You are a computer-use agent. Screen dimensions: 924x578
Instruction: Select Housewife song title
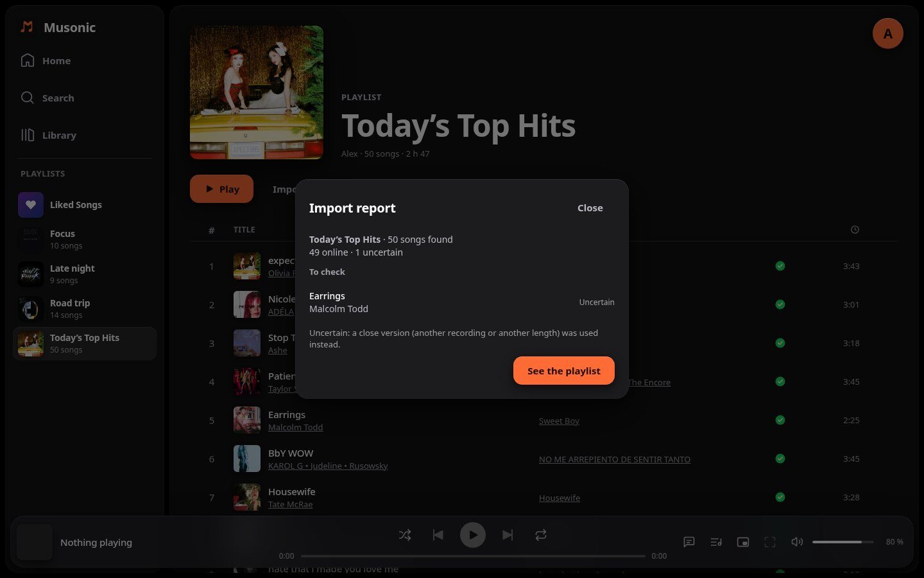pos(291,492)
